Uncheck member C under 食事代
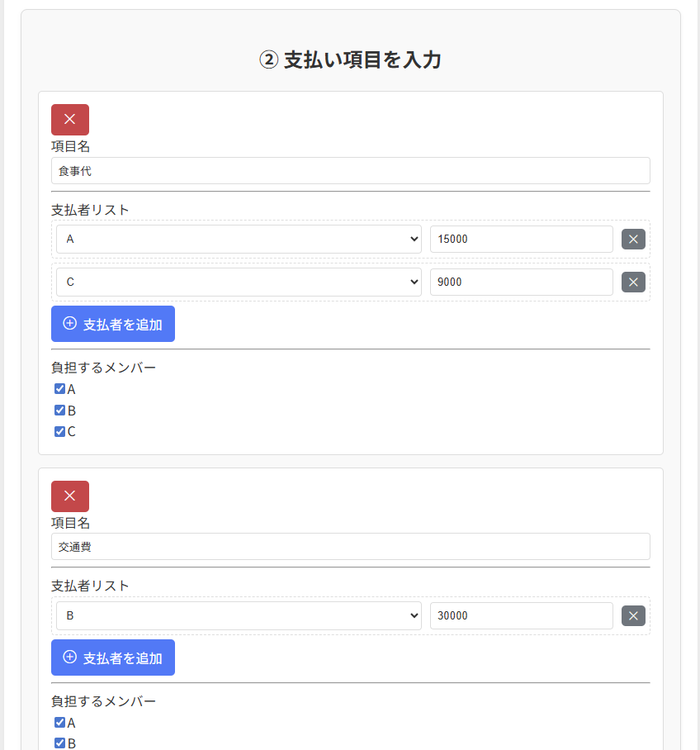The width and height of the screenshot is (700, 750). coord(59,431)
